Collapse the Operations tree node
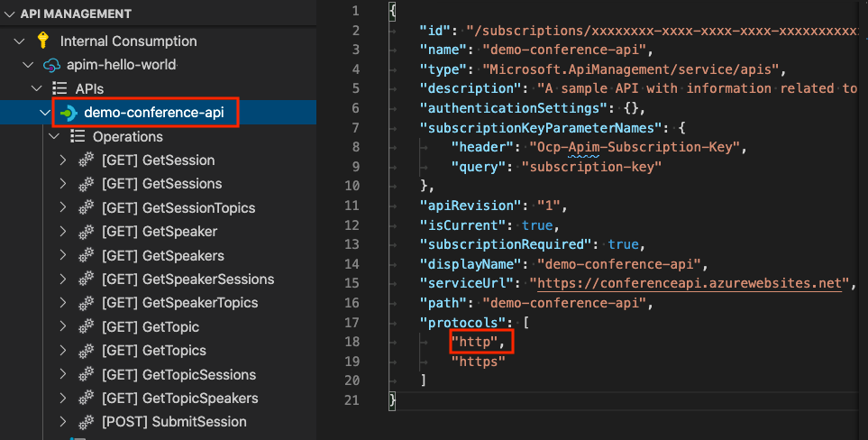868x440 pixels. click(53, 136)
